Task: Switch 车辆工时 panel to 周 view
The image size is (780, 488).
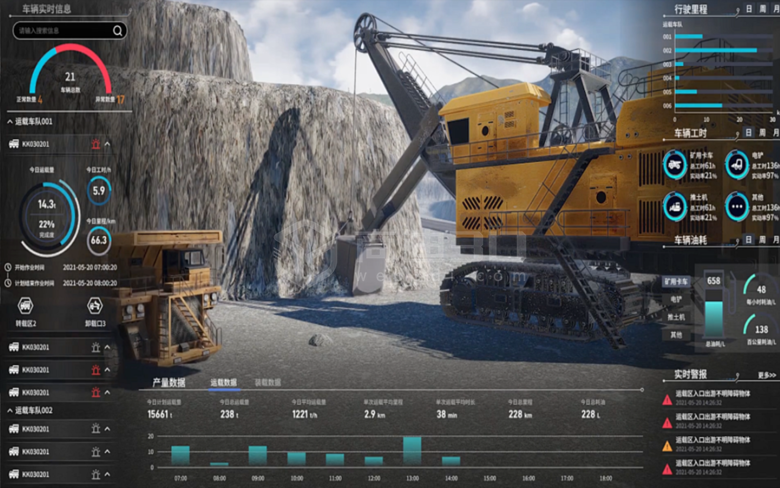Action: click(x=761, y=131)
